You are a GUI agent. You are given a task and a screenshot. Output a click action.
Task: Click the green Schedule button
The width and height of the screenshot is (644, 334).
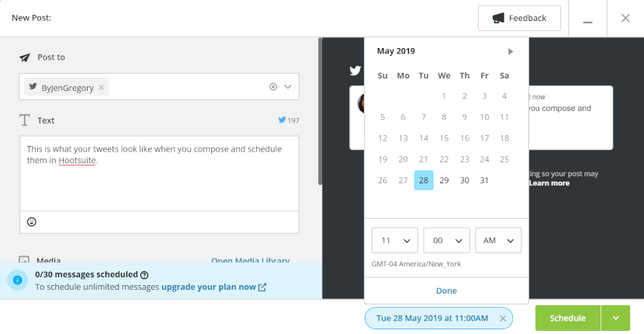pos(568,318)
